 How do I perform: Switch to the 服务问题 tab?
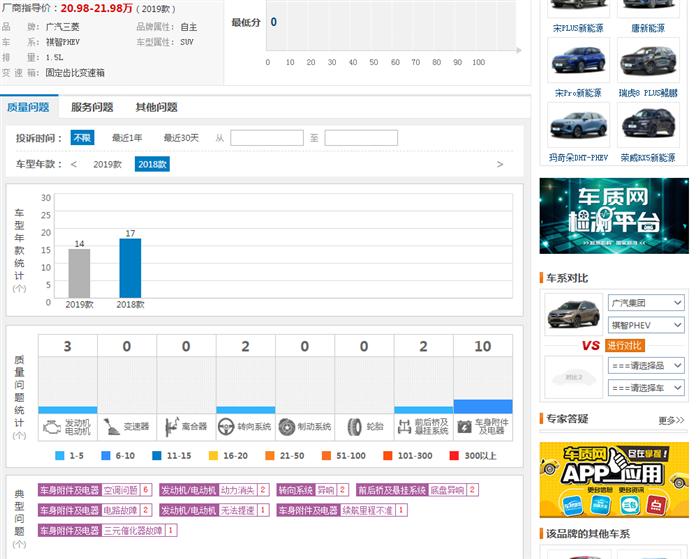(x=92, y=107)
